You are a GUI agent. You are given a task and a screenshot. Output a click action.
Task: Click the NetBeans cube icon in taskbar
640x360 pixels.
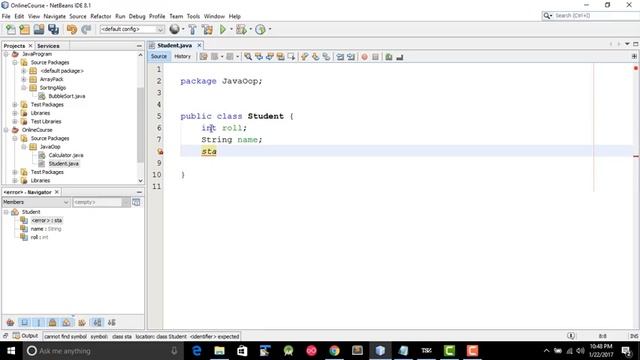click(380, 351)
